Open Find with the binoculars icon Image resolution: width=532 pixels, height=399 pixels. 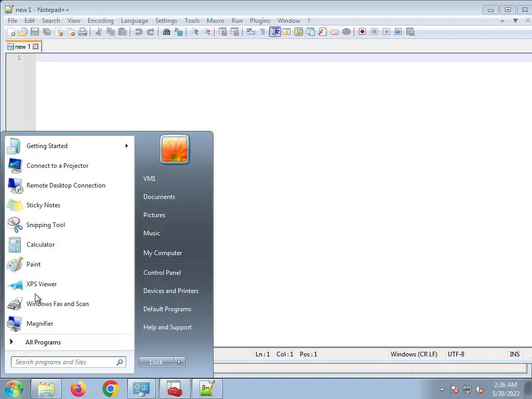click(166, 32)
